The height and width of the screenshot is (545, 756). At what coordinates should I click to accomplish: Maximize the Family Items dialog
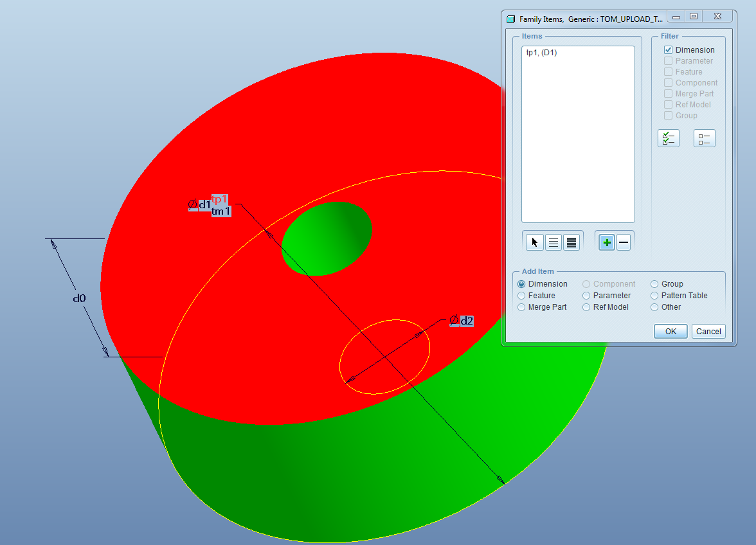pyautogui.click(x=693, y=17)
